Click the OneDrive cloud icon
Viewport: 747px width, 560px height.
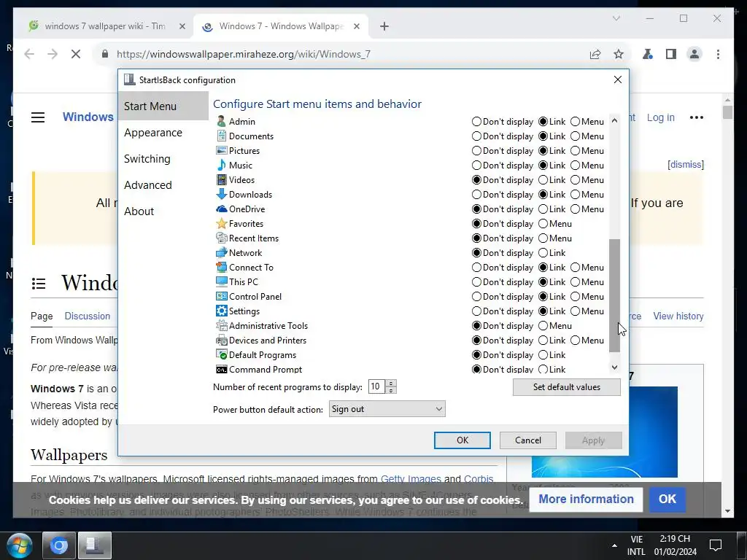tap(221, 209)
